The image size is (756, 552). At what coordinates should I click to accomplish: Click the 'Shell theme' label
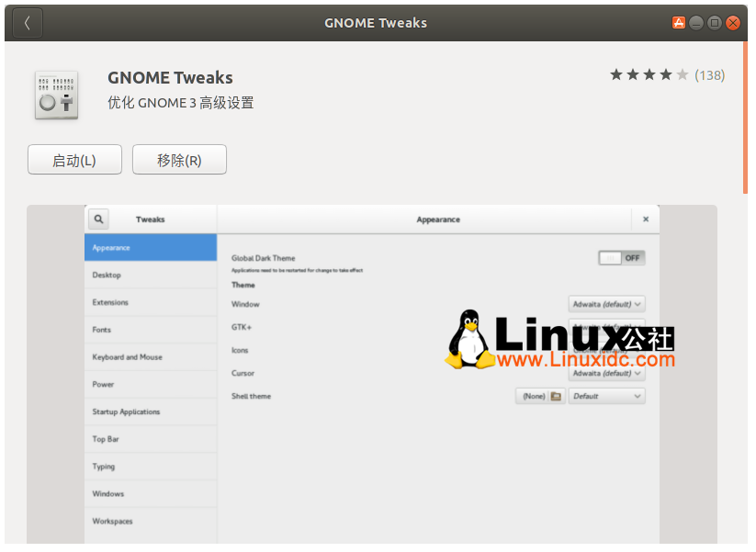[251, 396]
